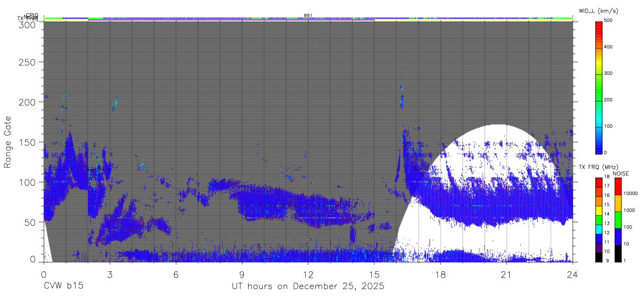This screenshot has height=297, width=644.
Task: Click the black segment of the NOISE bar
Action: (x=618, y=254)
